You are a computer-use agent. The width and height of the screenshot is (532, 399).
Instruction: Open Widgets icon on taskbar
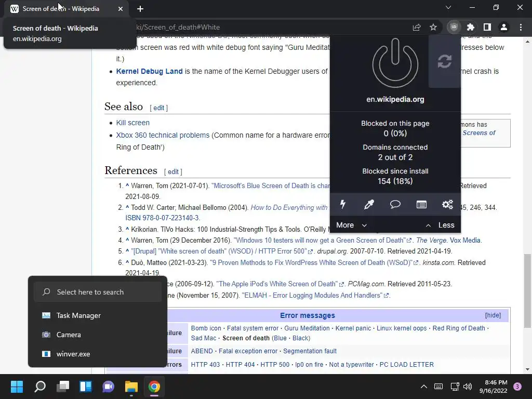coord(86,387)
